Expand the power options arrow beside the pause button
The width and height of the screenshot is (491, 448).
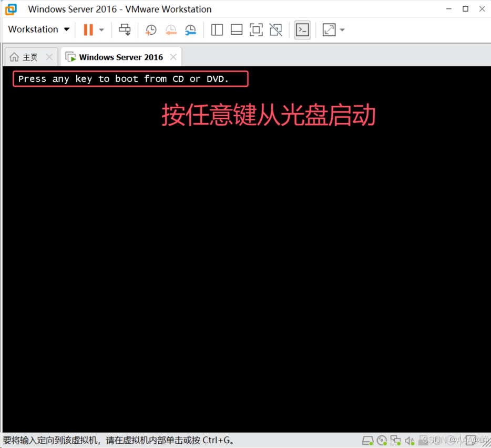[x=101, y=30]
